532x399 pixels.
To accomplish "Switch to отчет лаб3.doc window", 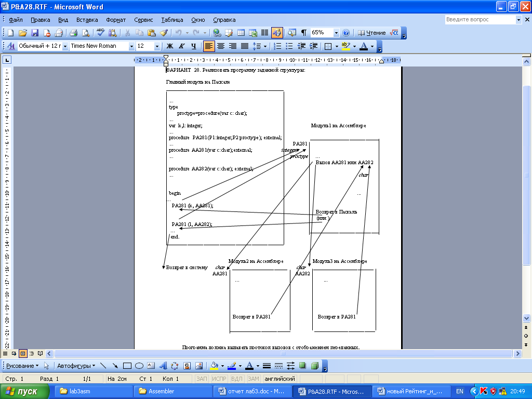I will [253, 391].
